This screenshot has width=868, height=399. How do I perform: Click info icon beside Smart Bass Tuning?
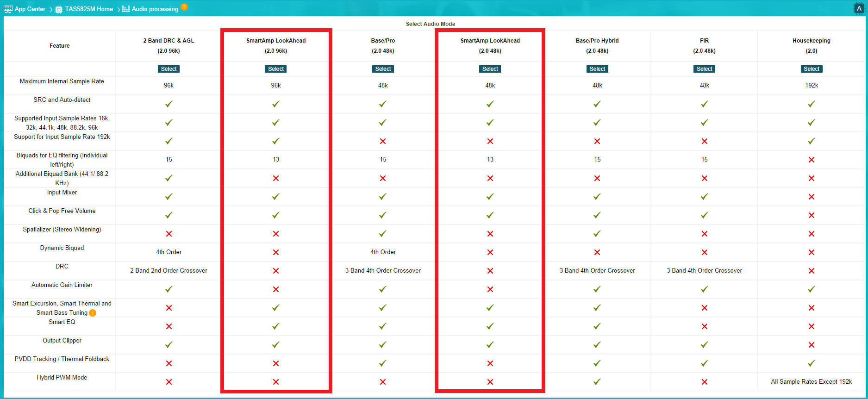[93, 313]
